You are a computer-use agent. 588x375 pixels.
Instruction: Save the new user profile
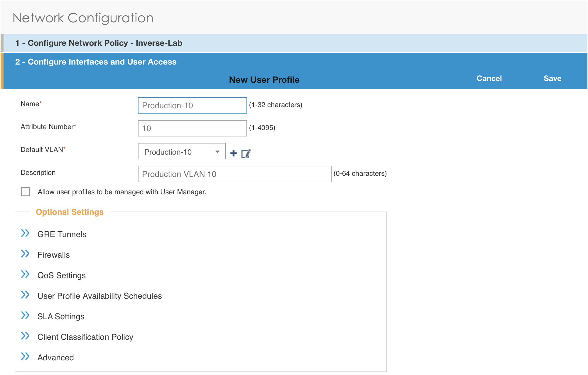552,78
